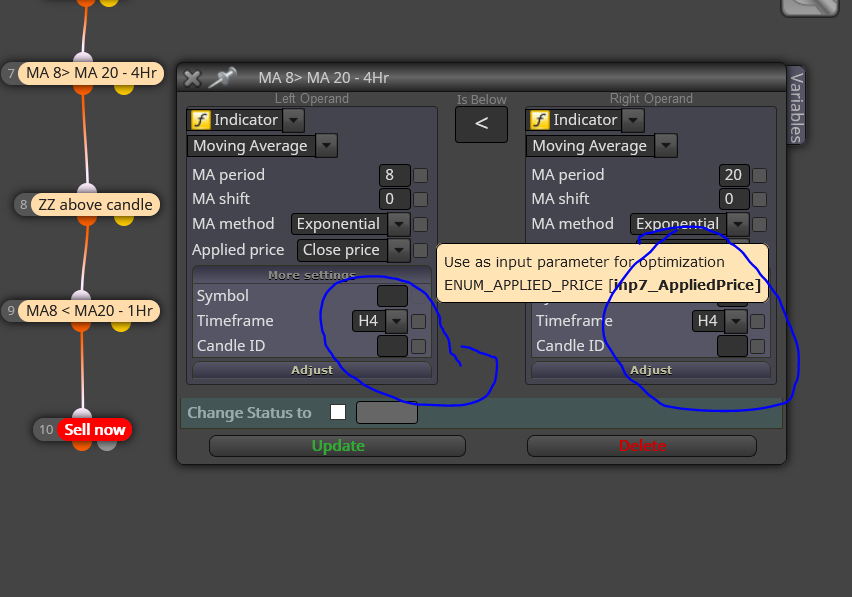Close the MA 8> MA 20 - 4Hr dialog
Screen dimensions: 852x597
(x=192, y=79)
